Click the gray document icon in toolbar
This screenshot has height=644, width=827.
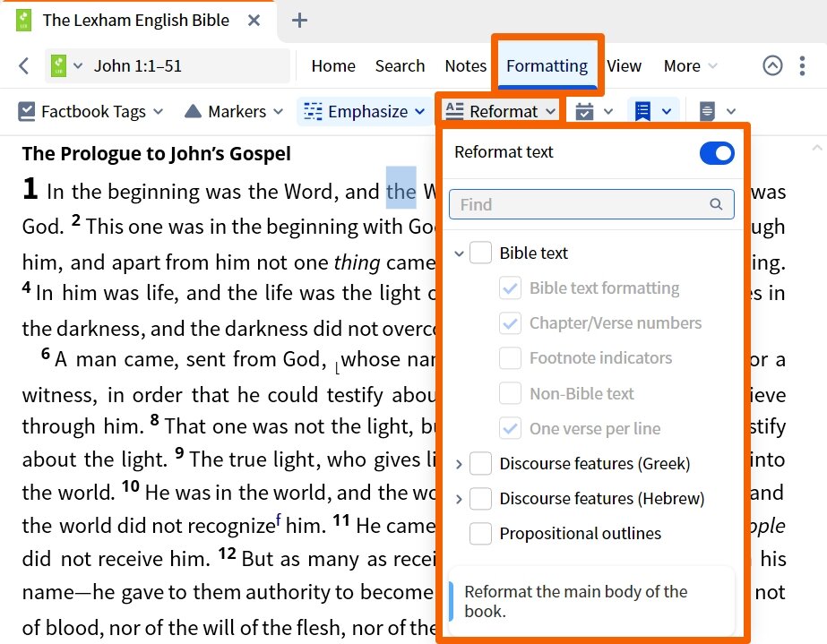coord(707,111)
